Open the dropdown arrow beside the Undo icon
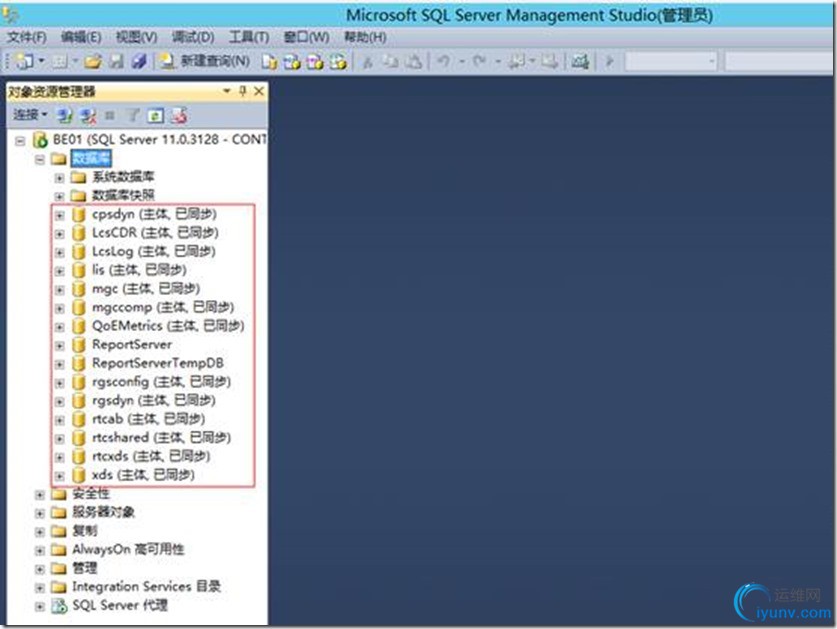This screenshot has height=629, width=837. click(461, 62)
